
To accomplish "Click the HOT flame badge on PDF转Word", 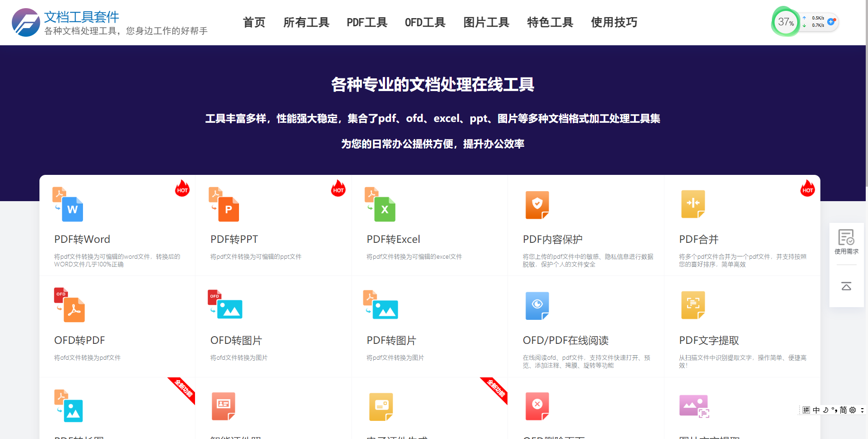I will [x=182, y=188].
